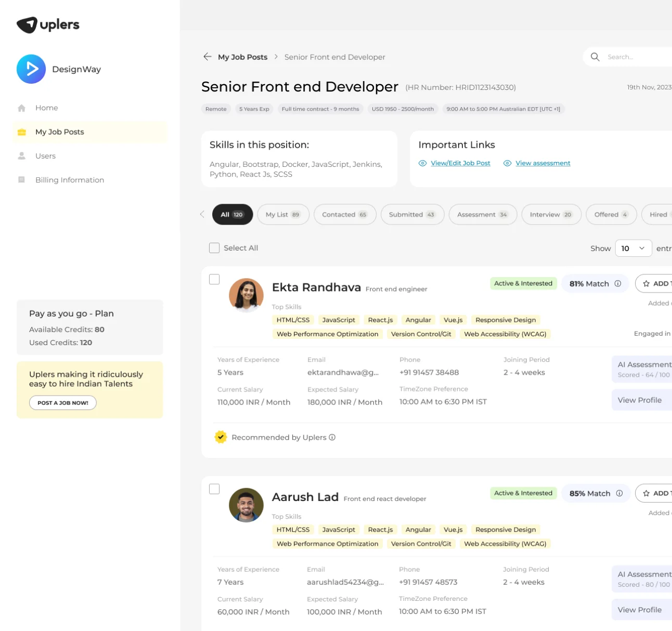Open the Home section in the sidebar
672x631 pixels.
point(46,108)
